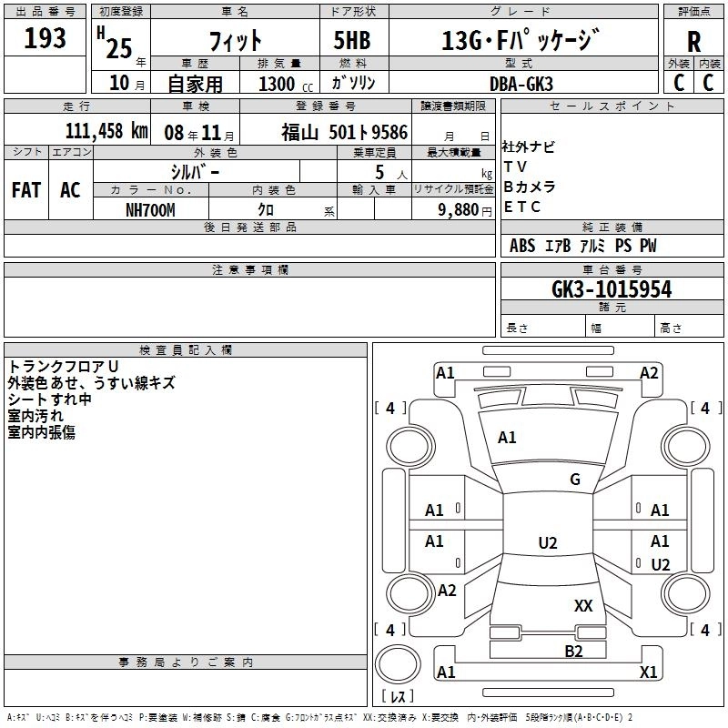This screenshot has height=728, width=728.
Task: Select the grade 13G・Fパッケージ
Action: pos(520,39)
